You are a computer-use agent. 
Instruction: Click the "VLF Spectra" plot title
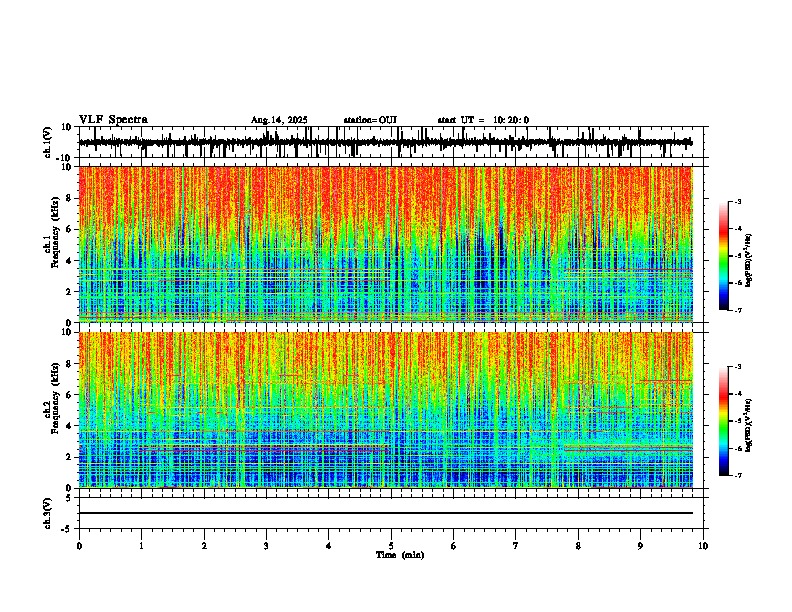[x=113, y=120]
